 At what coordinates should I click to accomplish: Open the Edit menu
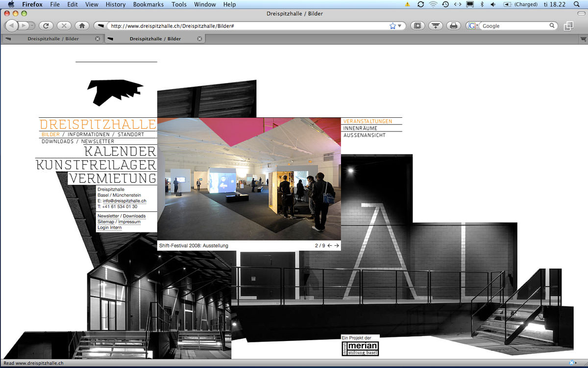click(73, 4)
